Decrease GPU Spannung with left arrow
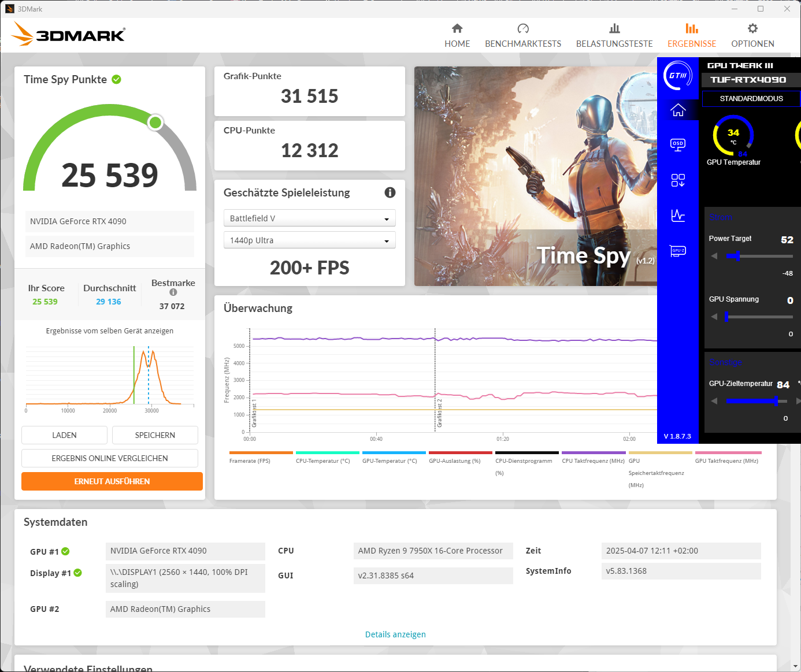Viewport: 801px width, 672px height. 714,317
